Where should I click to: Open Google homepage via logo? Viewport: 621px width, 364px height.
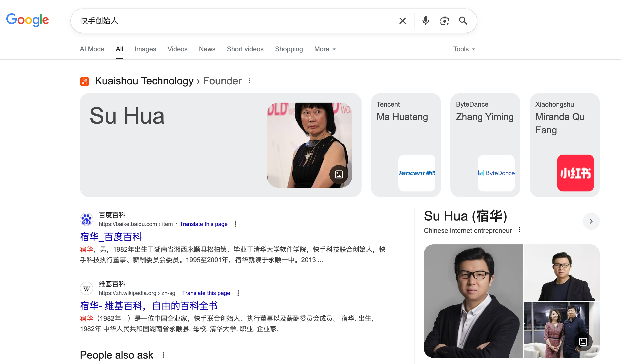tap(28, 20)
